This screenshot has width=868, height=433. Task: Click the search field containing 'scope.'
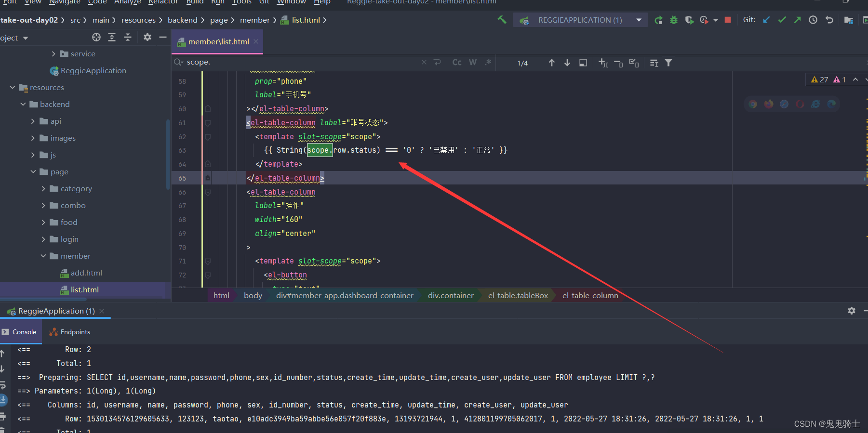[299, 62]
